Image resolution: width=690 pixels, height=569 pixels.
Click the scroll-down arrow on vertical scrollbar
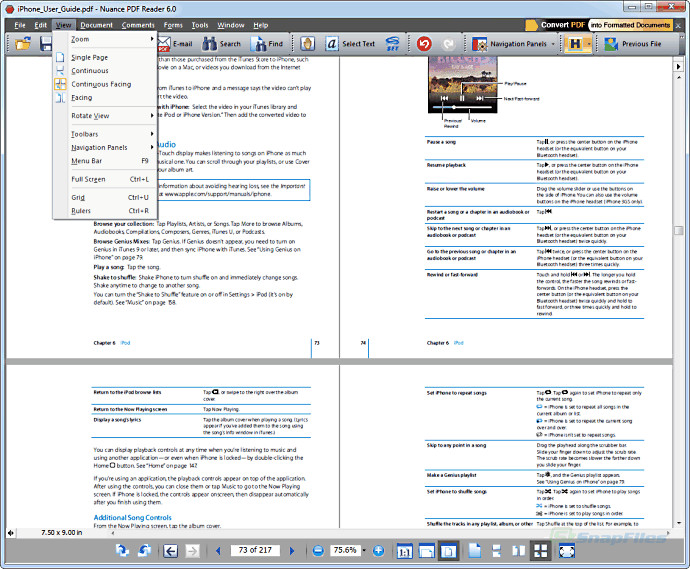click(x=679, y=523)
